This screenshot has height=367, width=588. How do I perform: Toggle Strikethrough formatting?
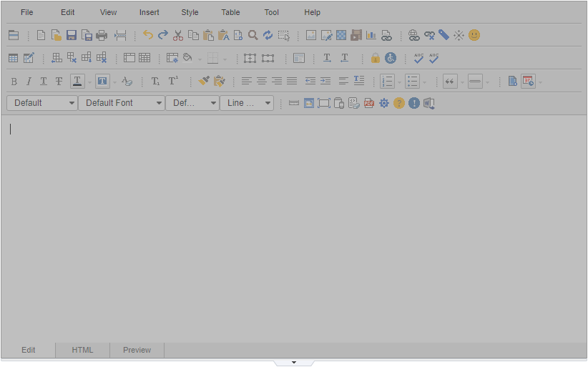(x=59, y=82)
